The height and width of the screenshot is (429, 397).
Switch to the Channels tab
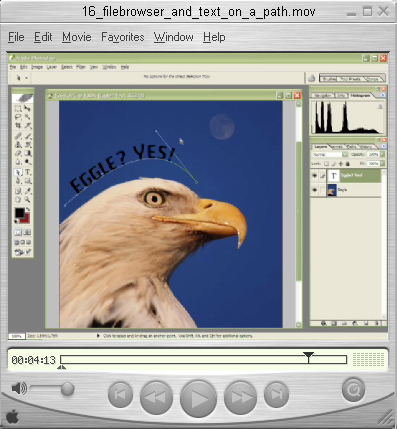pyautogui.click(x=336, y=147)
